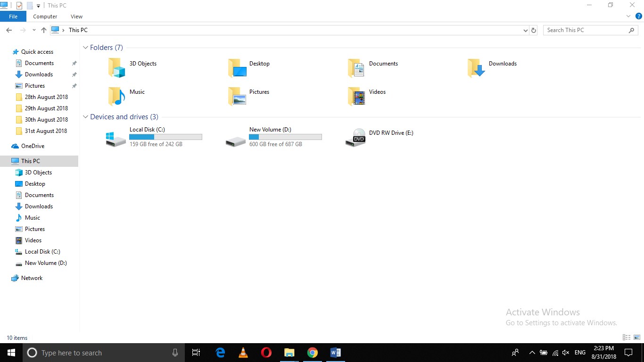Mute system volume via the speaker icon
The width and height of the screenshot is (644, 362).
[565, 353]
